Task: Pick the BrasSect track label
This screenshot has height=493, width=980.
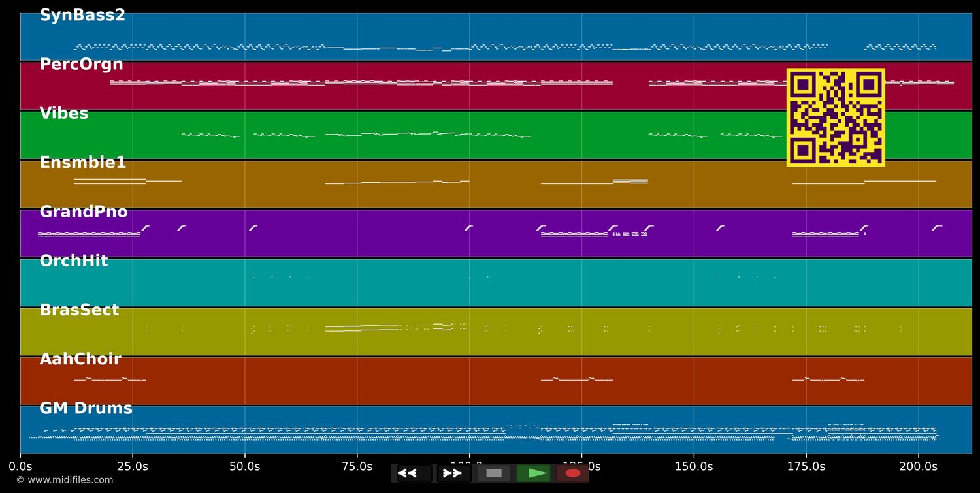Action: [79, 310]
